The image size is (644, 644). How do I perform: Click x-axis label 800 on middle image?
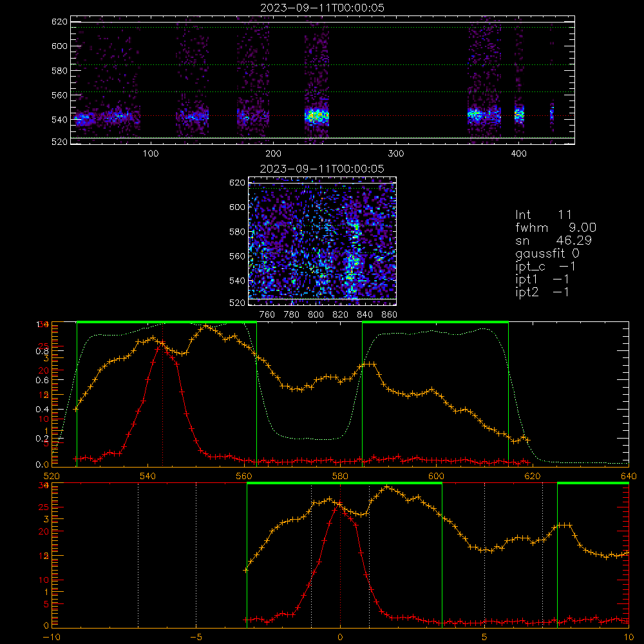(x=316, y=315)
